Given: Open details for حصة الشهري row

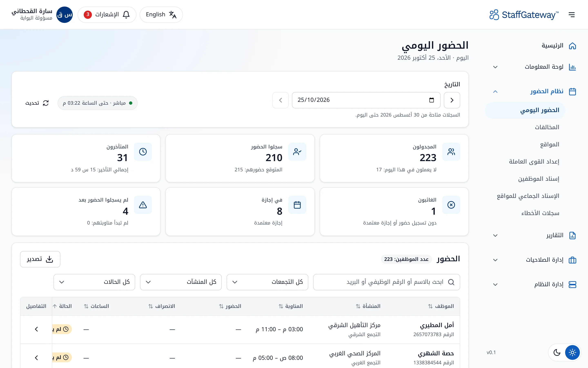Looking at the screenshot, I should tap(37, 358).
